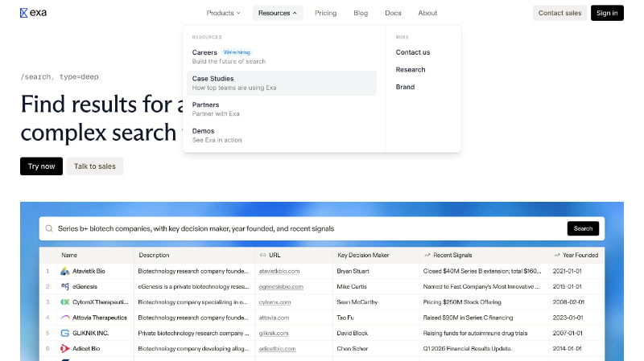Open the adicetbio.com link
Image resolution: width=644 pixels, height=361 pixels.
click(277, 349)
